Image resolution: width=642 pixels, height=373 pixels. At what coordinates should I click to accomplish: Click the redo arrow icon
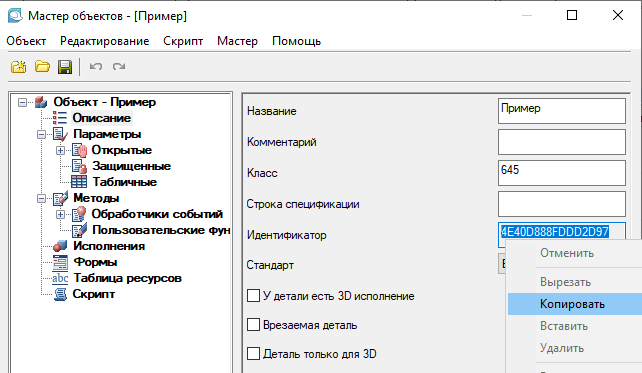[119, 66]
